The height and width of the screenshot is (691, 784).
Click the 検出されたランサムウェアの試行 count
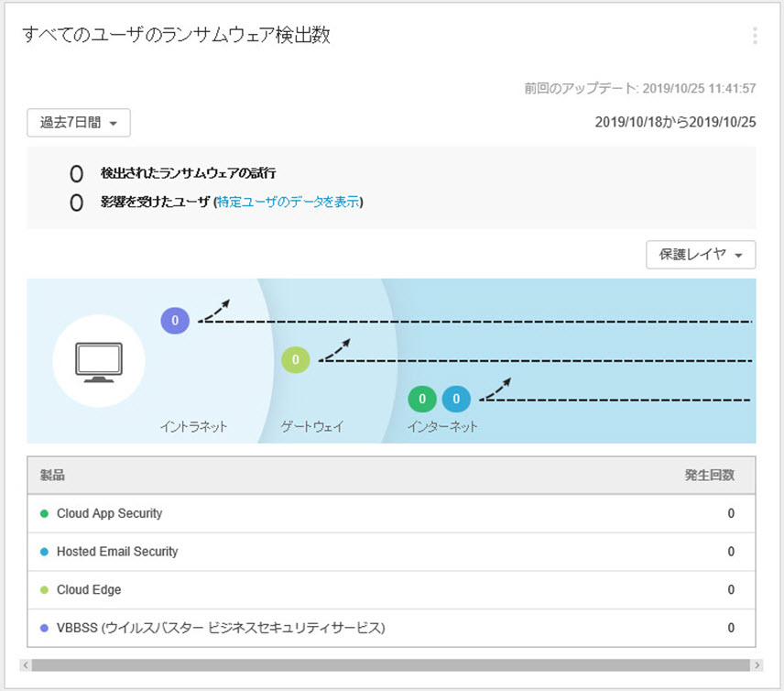pyautogui.click(x=77, y=173)
